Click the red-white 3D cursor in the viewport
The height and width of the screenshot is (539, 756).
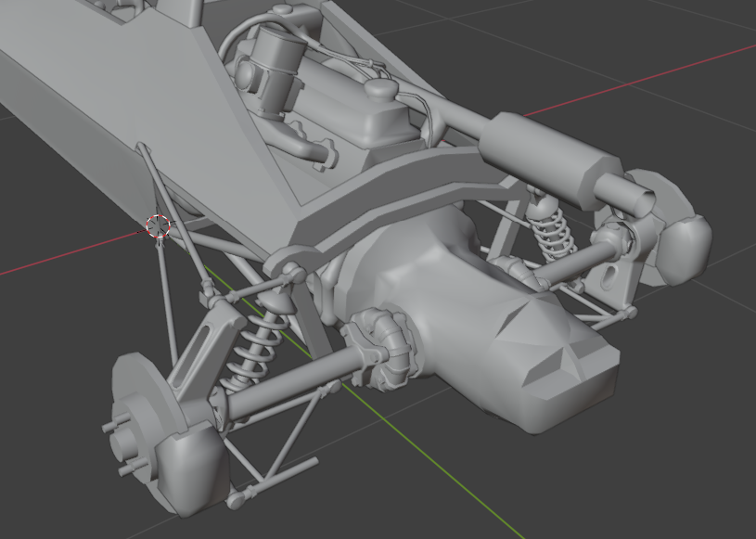[158, 226]
